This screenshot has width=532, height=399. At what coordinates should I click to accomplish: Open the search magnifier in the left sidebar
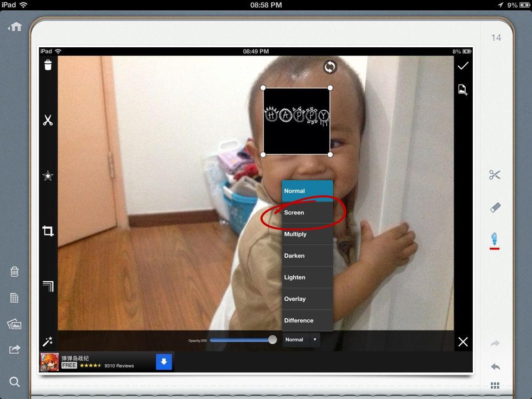pyautogui.click(x=15, y=382)
